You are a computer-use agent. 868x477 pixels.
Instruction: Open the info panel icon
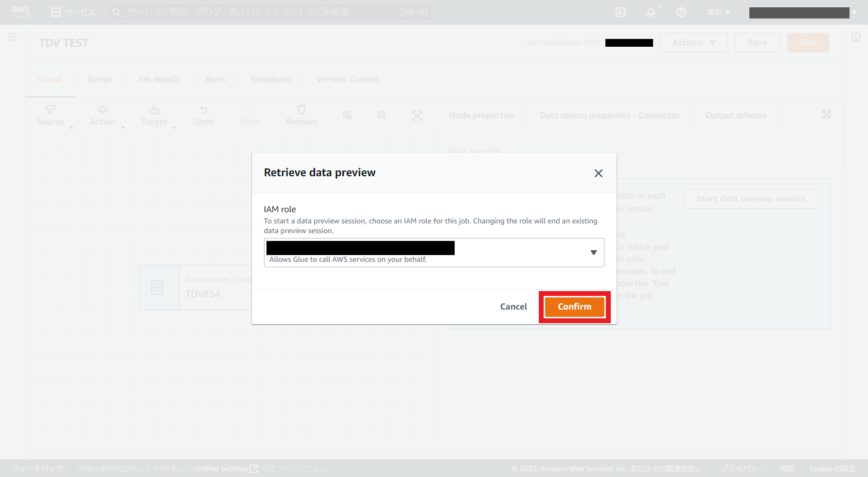coord(856,37)
